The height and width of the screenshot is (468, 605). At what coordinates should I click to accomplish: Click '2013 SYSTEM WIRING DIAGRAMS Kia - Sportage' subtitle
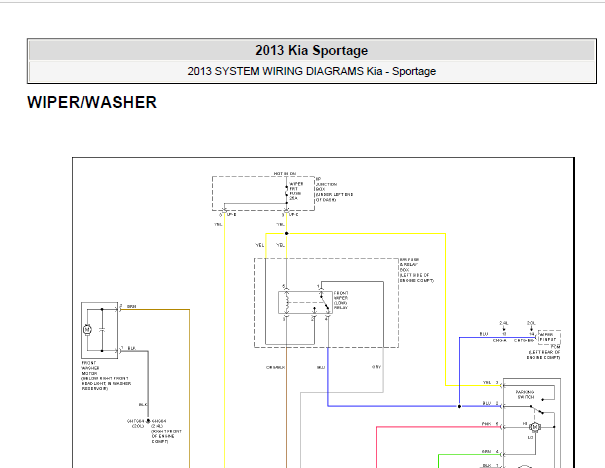[x=311, y=71]
